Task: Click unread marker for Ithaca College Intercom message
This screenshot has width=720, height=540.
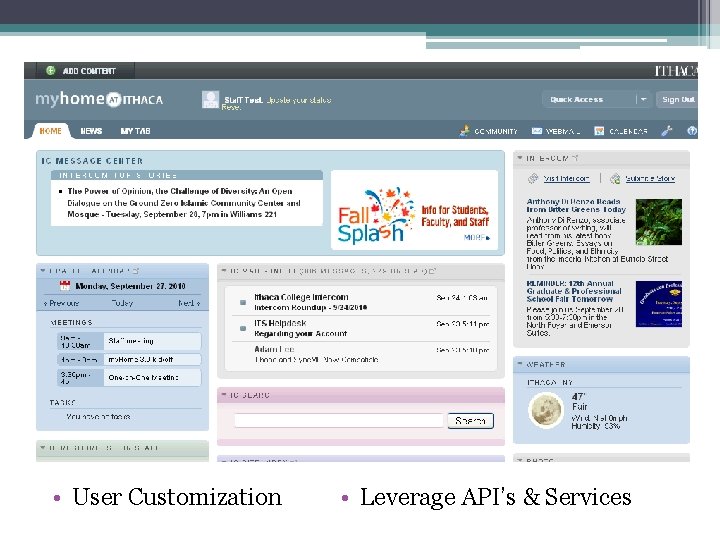Action: coord(243,303)
